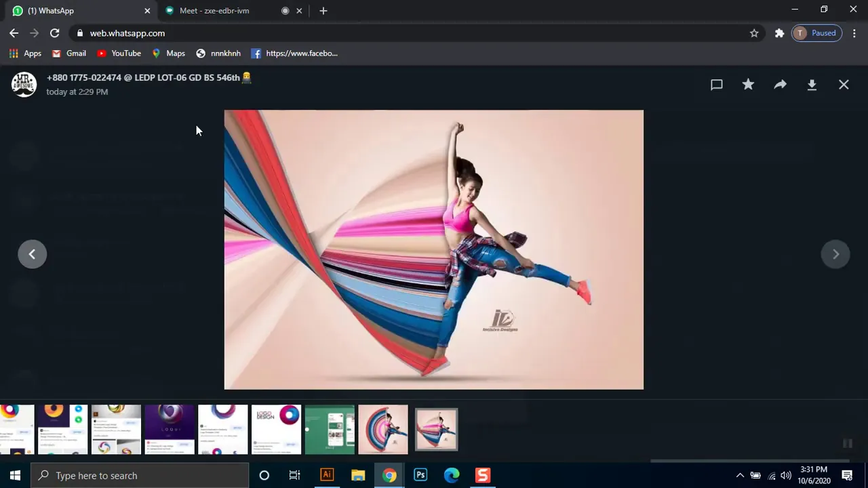Select the circular stripes dancer thumbnail
This screenshot has height=488, width=868.
click(383, 430)
